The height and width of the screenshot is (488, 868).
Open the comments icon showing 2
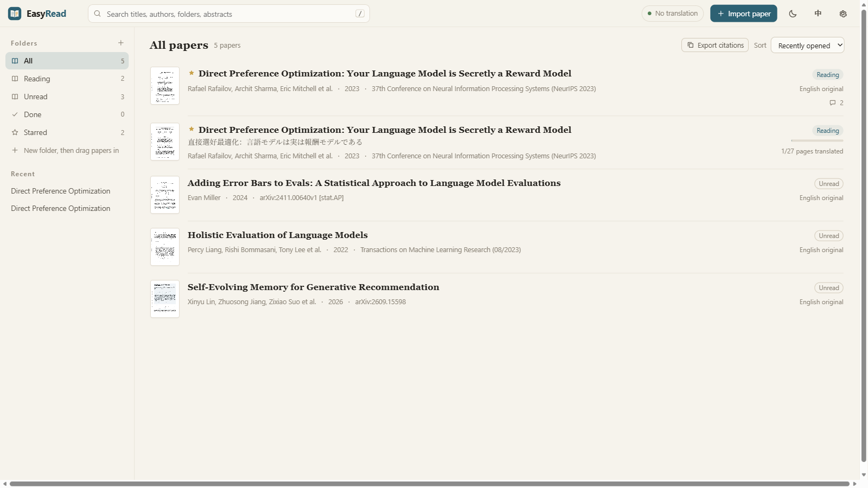tap(837, 102)
